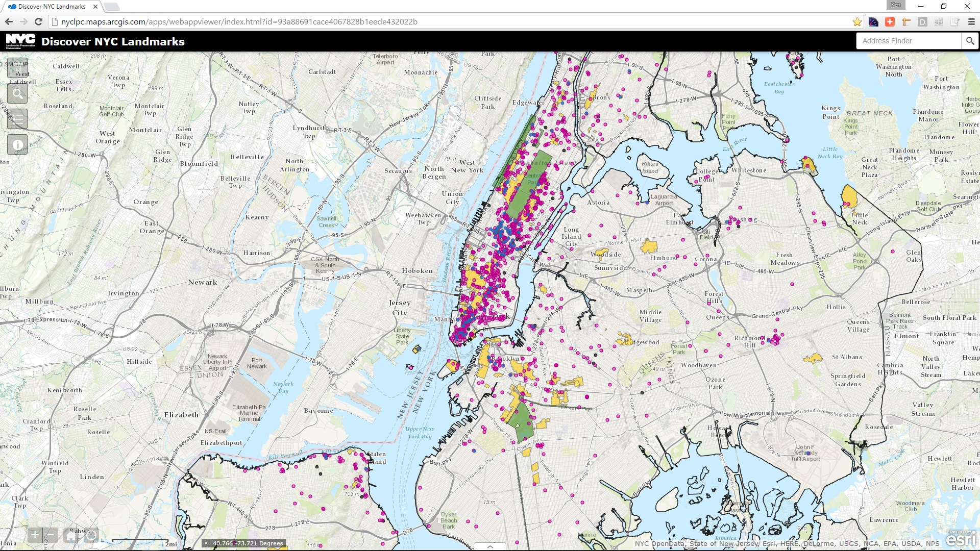Click the Hoboken label on map
Image resolution: width=980 pixels, height=551 pixels.
click(418, 271)
